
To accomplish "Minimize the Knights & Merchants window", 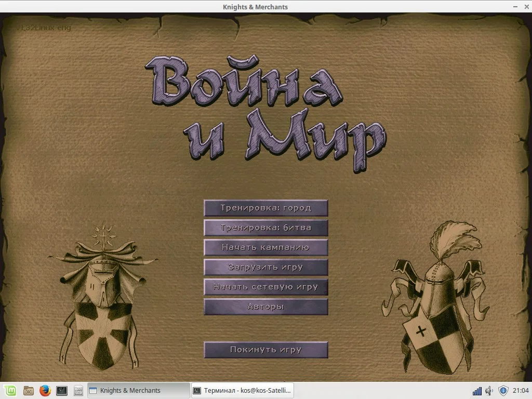I will click(515, 6).
